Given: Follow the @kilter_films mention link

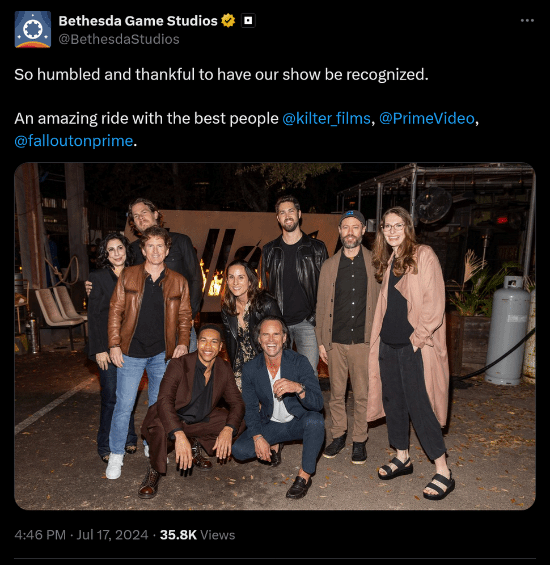Looking at the screenshot, I should (326, 119).
